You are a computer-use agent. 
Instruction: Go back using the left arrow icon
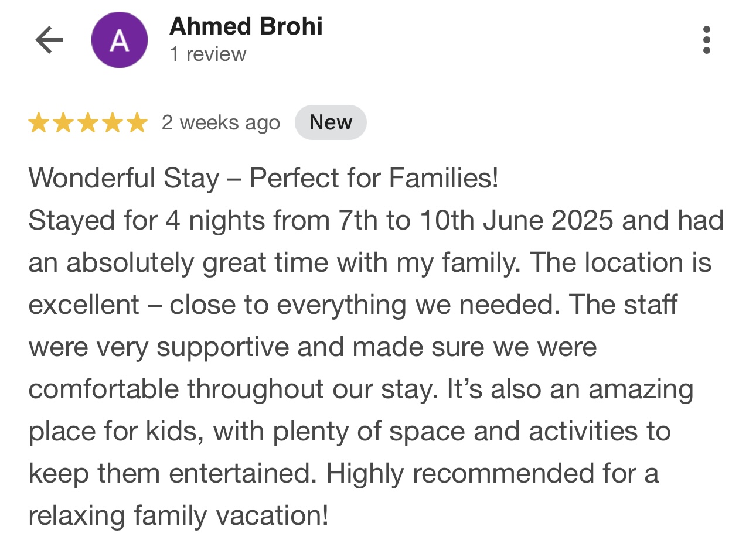(x=49, y=40)
